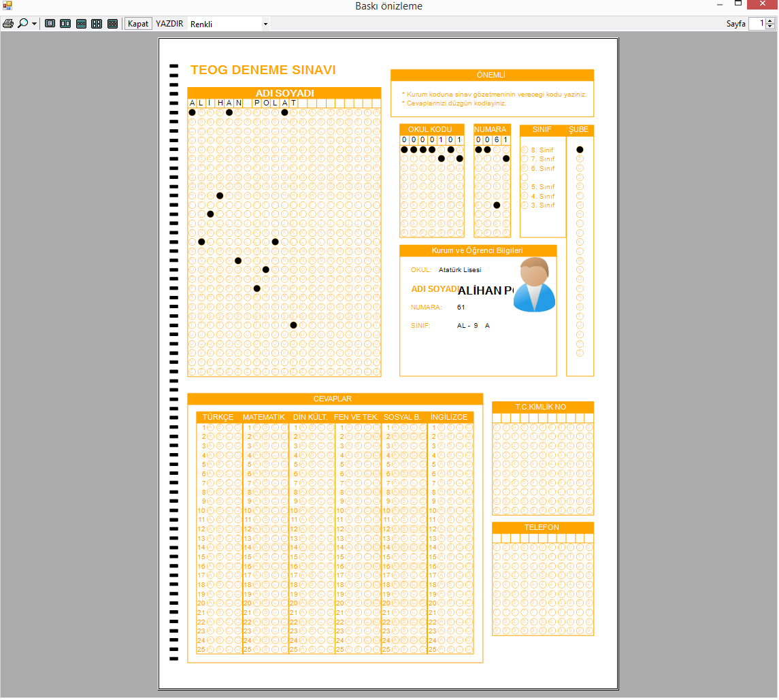Viewport: 779px width, 700px height.
Task: Expand the Renkli color mode dropdown
Action: tap(265, 24)
